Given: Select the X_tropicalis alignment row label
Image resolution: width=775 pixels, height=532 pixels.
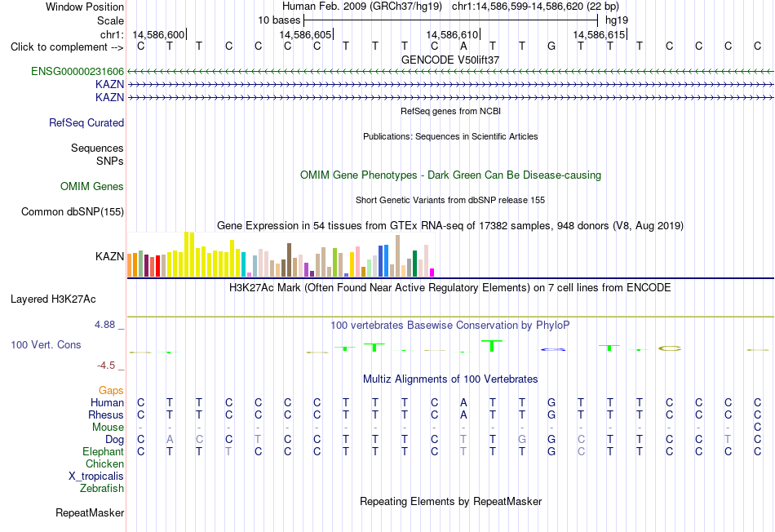Looking at the screenshot, I should (96, 477).
